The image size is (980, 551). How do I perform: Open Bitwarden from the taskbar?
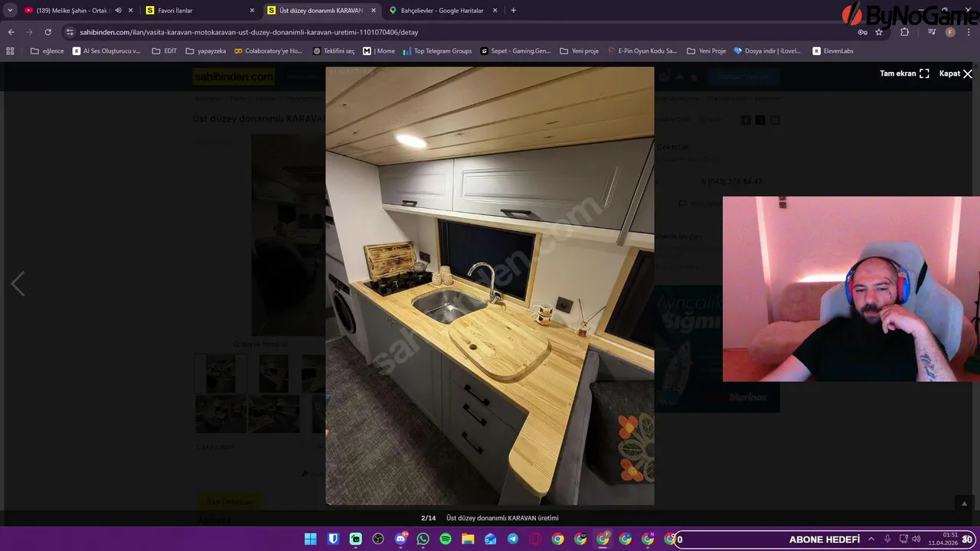pyautogui.click(x=333, y=539)
